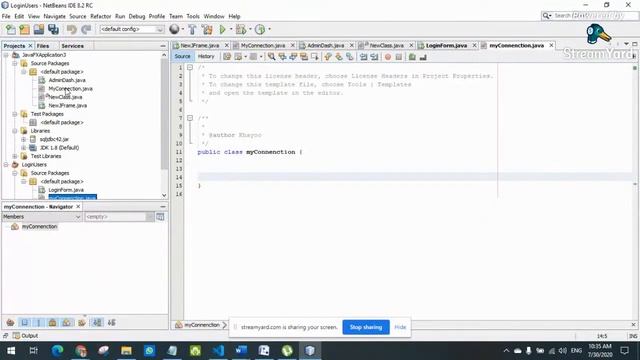Click the Windows Start button
The width and height of the screenshot is (640, 360).
pyautogui.click(x=11, y=351)
